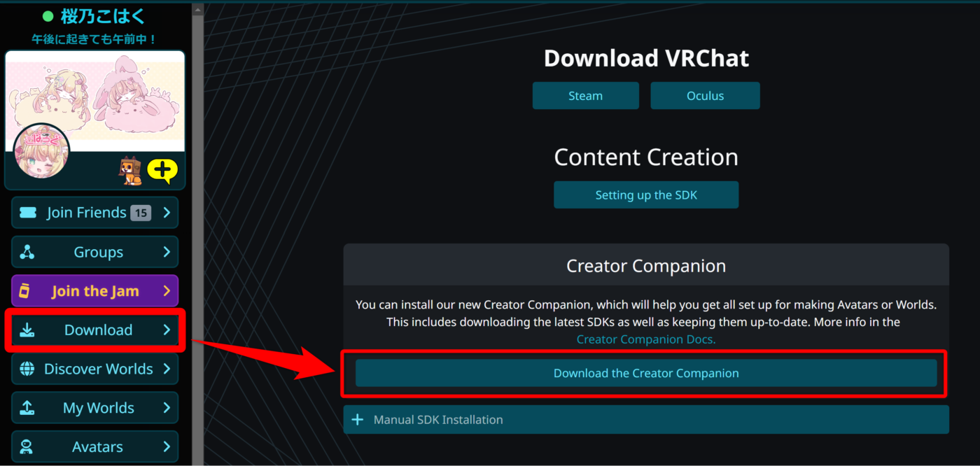Click the sidebar vertical scrollbar track
Image resolution: width=980 pixels, height=466 pixels.
pos(197,241)
